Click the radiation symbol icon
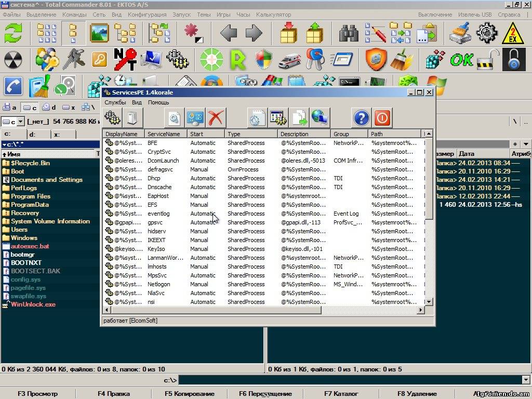The image size is (532, 399). [x=13, y=60]
